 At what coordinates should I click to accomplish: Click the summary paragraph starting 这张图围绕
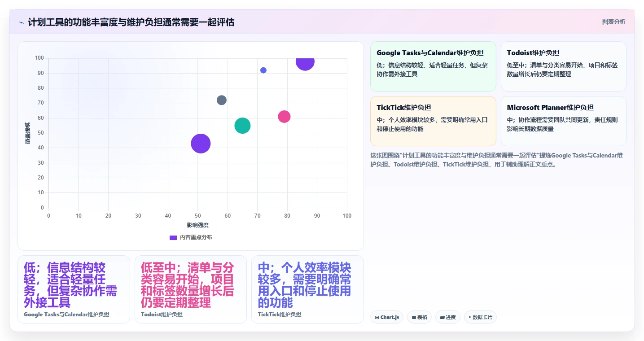click(x=496, y=160)
